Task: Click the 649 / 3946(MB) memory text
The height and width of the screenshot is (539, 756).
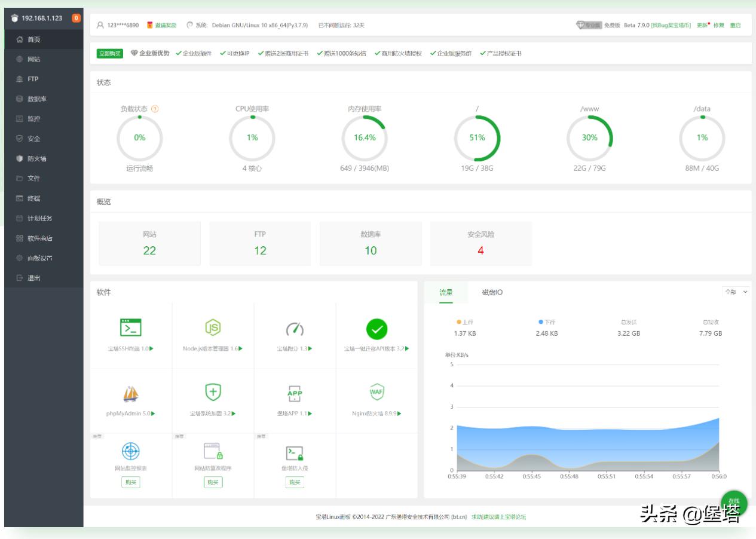Action: click(x=365, y=169)
